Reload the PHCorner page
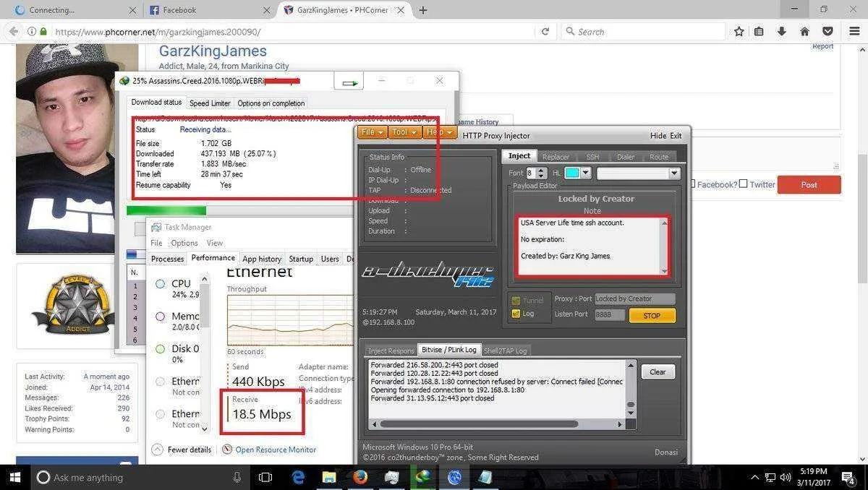 pos(545,32)
